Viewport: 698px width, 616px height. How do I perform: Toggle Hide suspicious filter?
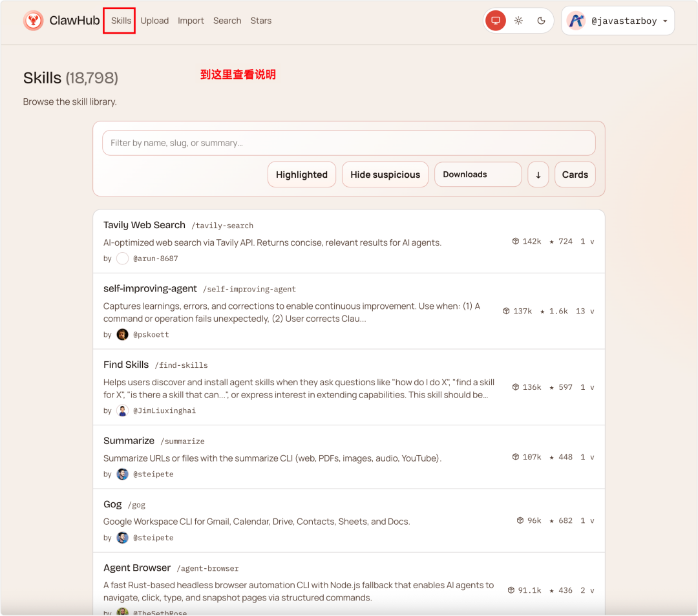point(385,175)
